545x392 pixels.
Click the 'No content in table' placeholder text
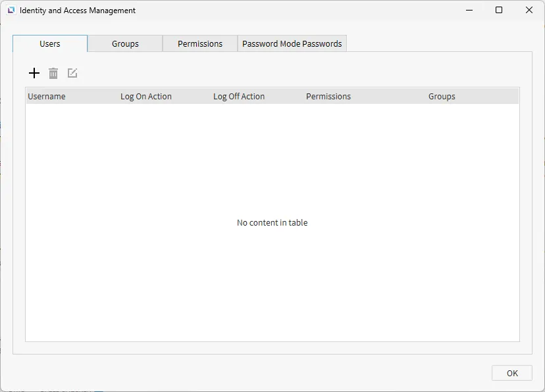tap(272, 222)
